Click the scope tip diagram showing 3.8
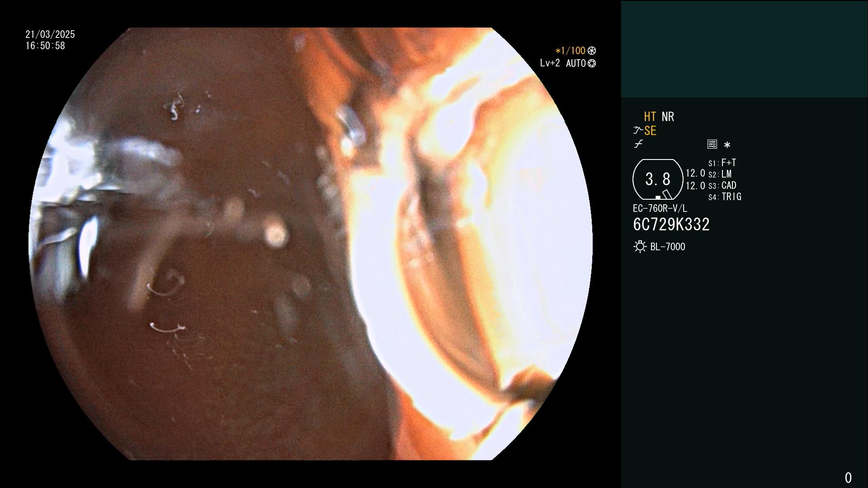The width and height of the screenshot is (868, 488). point(658,179)
